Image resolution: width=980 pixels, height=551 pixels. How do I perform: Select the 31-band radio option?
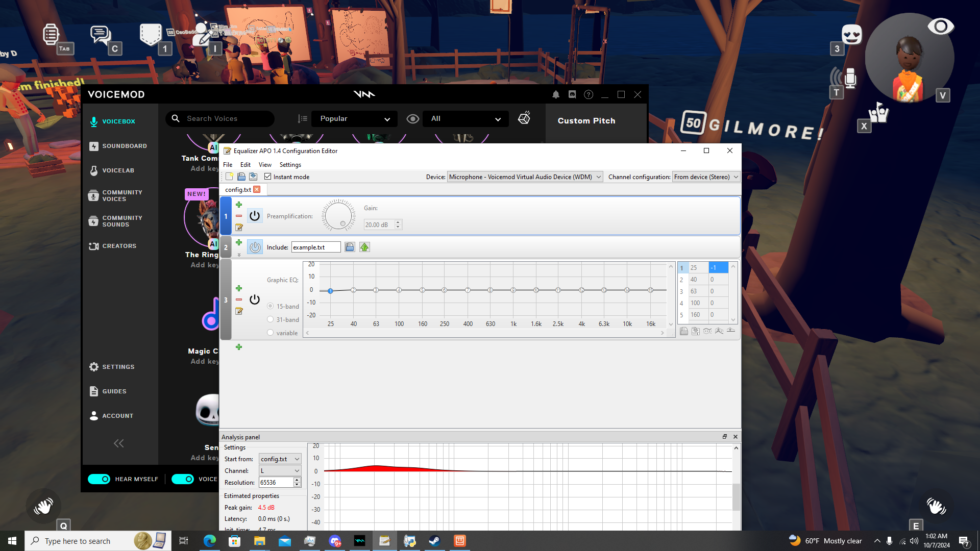click(271, 319)
